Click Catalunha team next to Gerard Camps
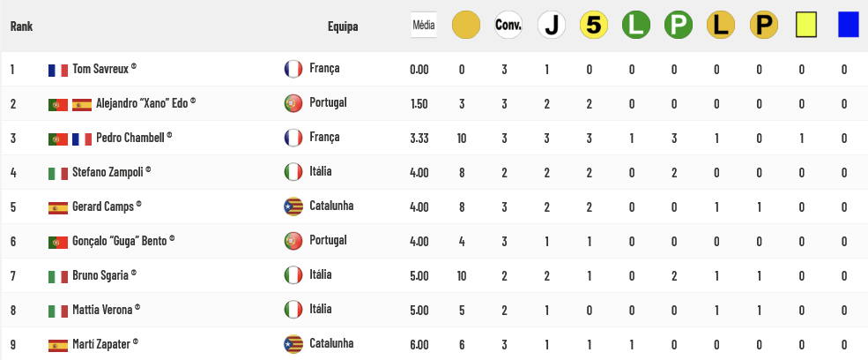Image resolution: width=868 pixels, height=360 pixels. 331,206
